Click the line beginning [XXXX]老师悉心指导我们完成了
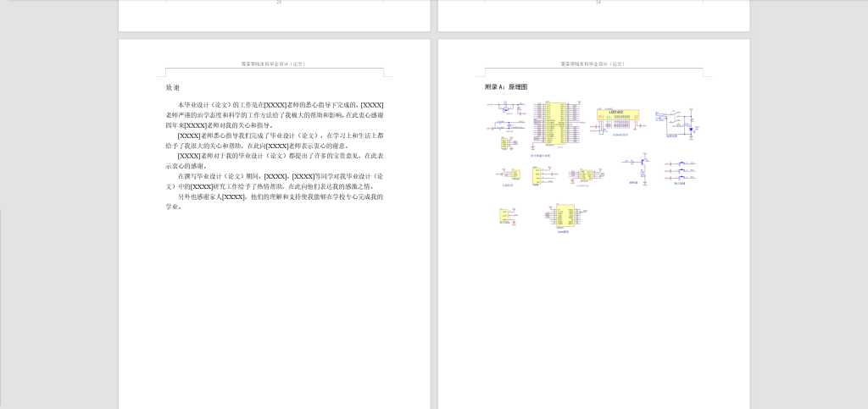The image size is (868, 409). (281, 135)
